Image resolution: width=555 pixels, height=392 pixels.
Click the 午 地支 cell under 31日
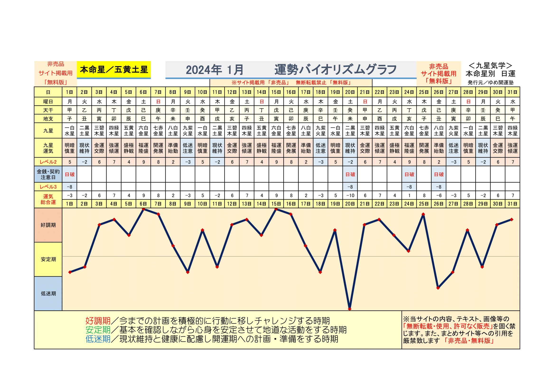tap(513, 119)
